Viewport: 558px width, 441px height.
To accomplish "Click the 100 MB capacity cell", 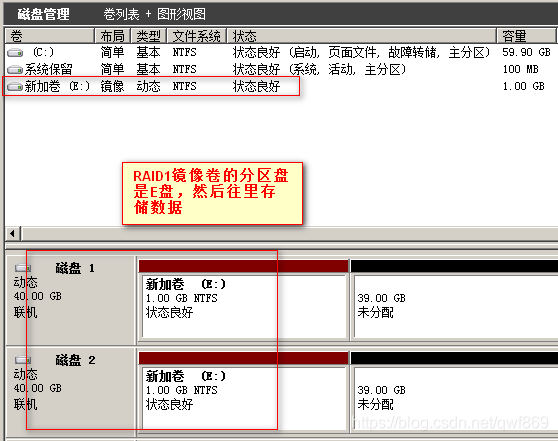I will pos(520,69).
